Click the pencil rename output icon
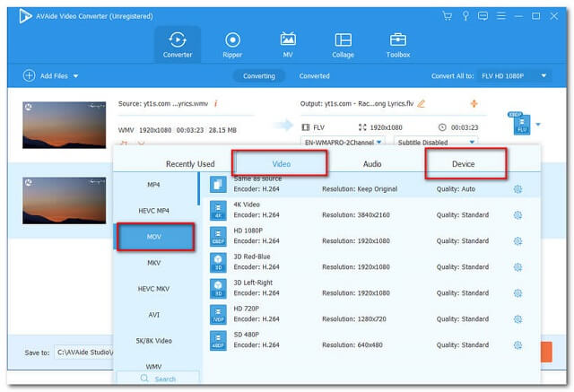This screenshot has width=574, height=392. pyautogui.click(x=422, y=103)
